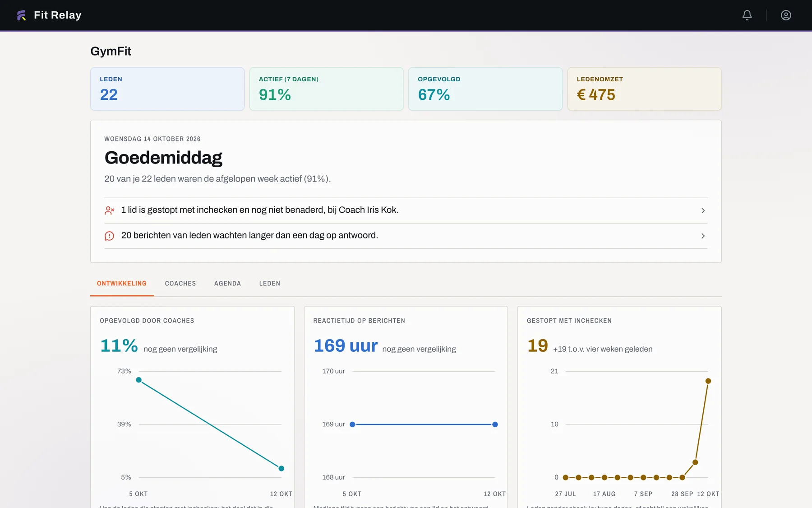Click the Opgevolgd 67% stat card
The width and height of the screenshot is (812, 508).
(485, 89)
